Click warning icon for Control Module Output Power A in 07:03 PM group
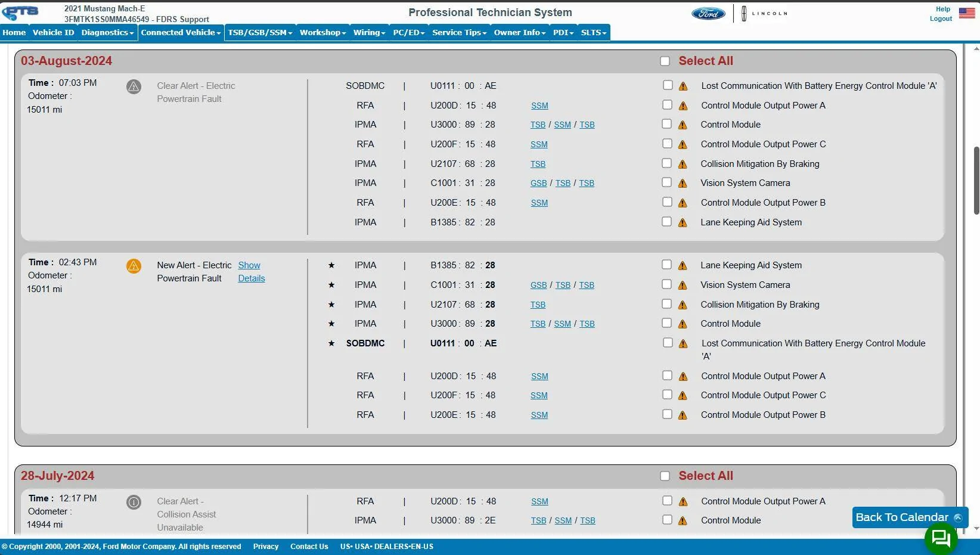Screen dimensions: 980x555 [x=683, y=106]
